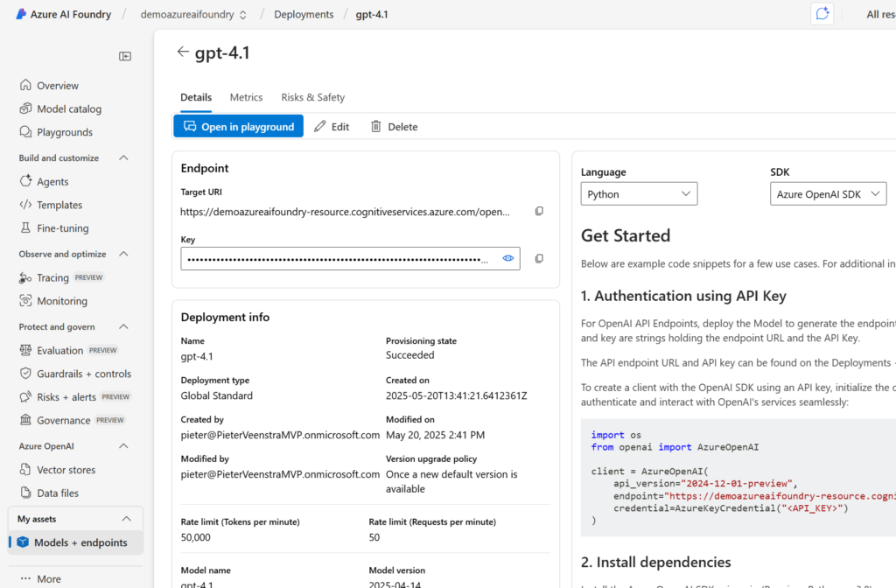Click the Global Standard deployment type value

217,395
